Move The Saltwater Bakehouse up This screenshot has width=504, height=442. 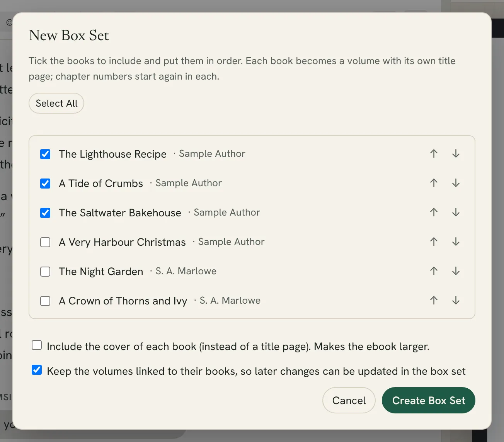click(x=434, y=212)
